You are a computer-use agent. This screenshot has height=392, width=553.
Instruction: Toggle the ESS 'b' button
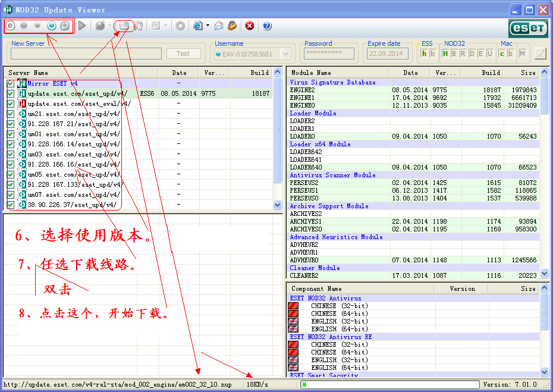pyautogui.click(x=432, y=54)
